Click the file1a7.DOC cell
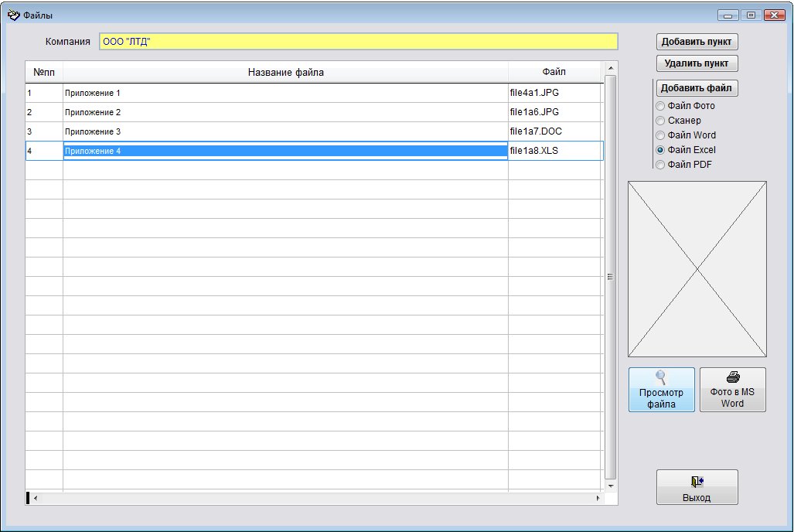The height and width of the screenshot is (532, 794). click(x=556, y=131)
